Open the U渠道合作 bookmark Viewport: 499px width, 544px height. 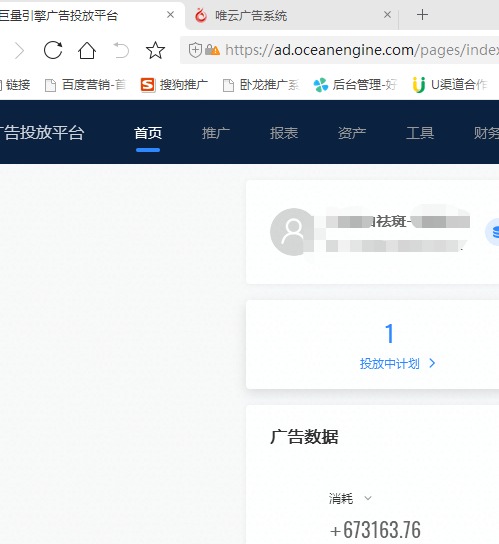450,85
